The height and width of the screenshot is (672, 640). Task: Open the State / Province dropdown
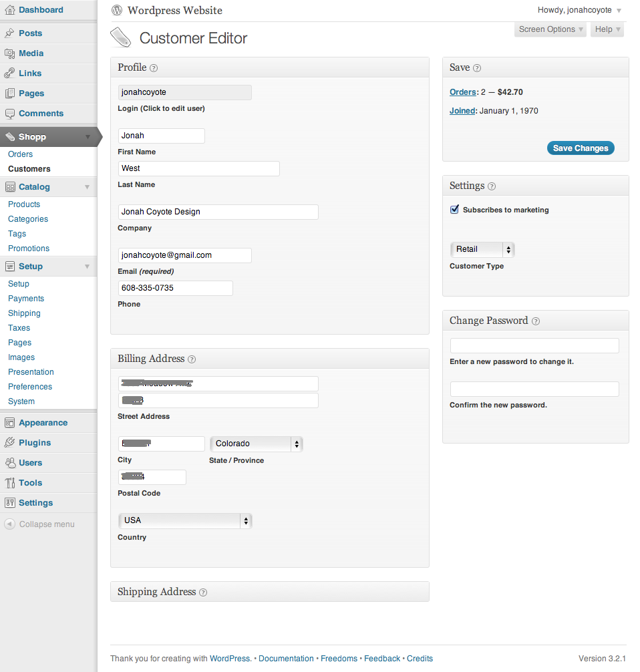(257, 444)
